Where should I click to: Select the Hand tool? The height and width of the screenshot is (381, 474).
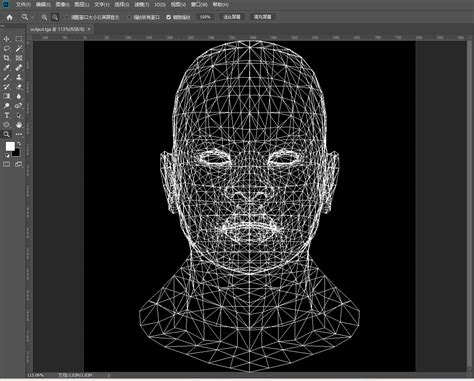point(19,125)
